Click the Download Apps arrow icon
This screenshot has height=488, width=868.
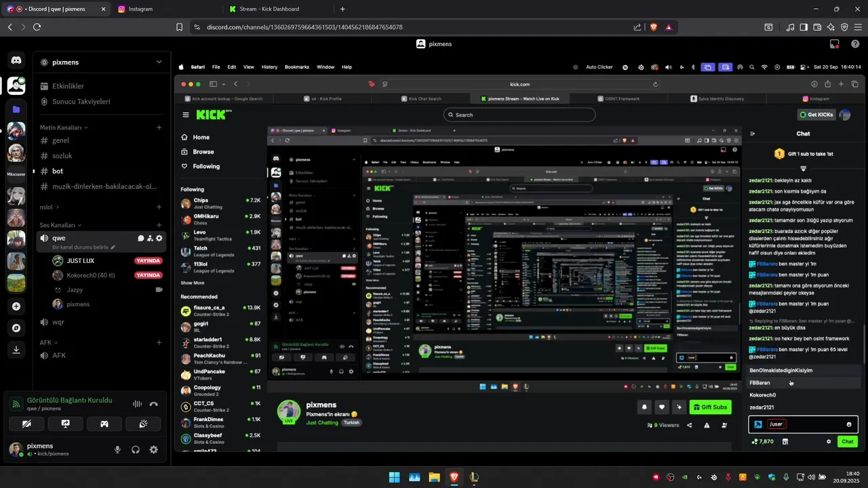(x=16, y=350)
